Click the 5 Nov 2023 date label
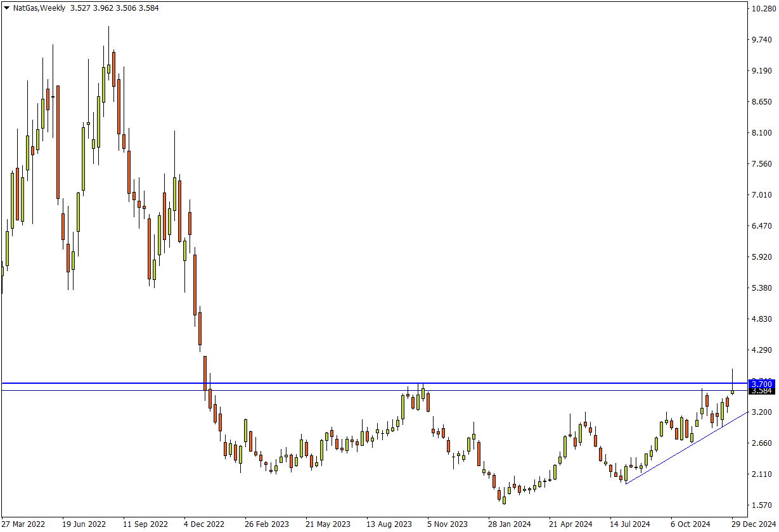The width and height of the screenshot is (779, 532). click(x=447, y=524)
